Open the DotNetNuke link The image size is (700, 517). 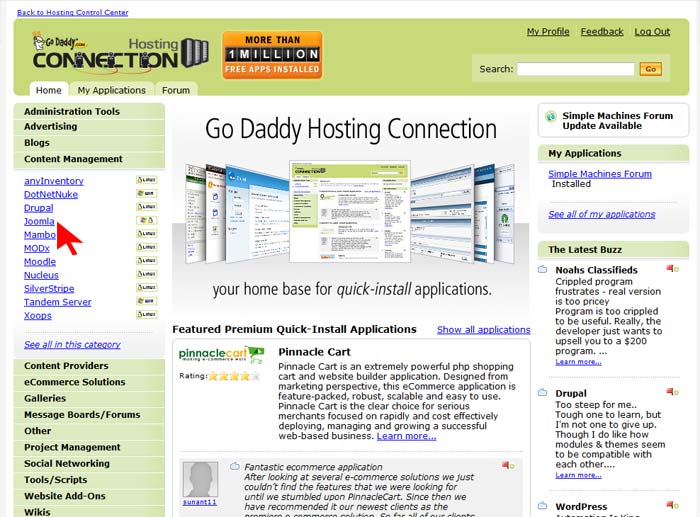pos(51,194)
